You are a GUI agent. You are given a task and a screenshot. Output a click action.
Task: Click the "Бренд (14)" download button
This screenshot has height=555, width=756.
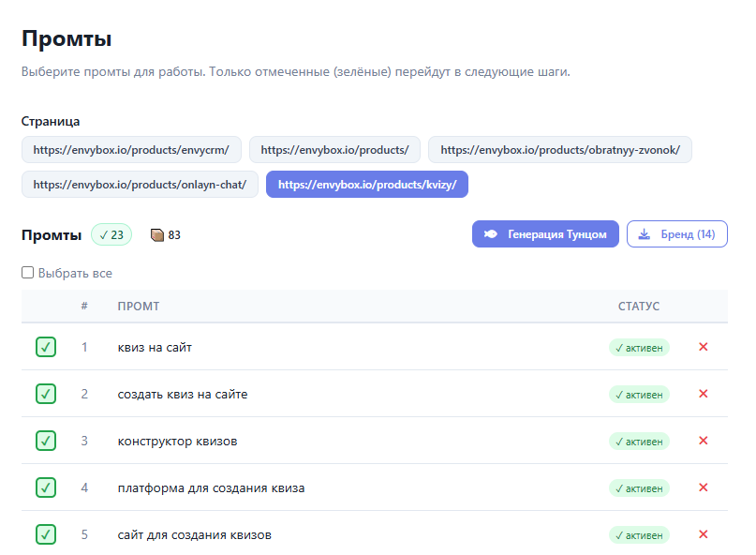click(x=676, y=233)
